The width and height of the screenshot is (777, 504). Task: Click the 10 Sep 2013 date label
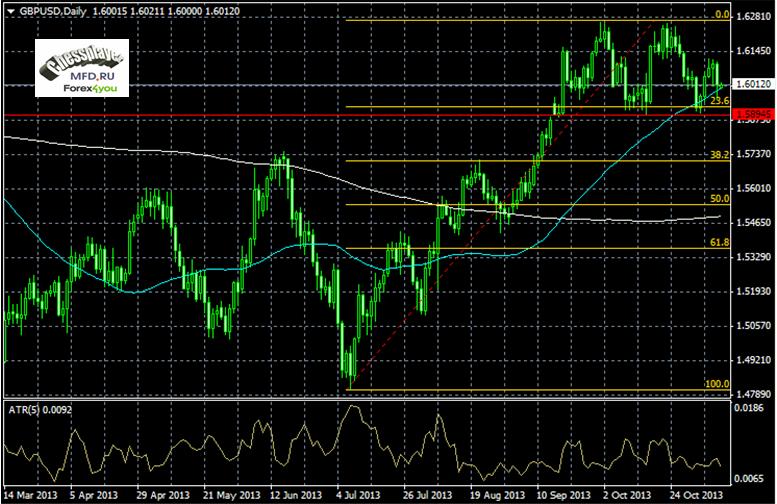click(x=561, y=495)
